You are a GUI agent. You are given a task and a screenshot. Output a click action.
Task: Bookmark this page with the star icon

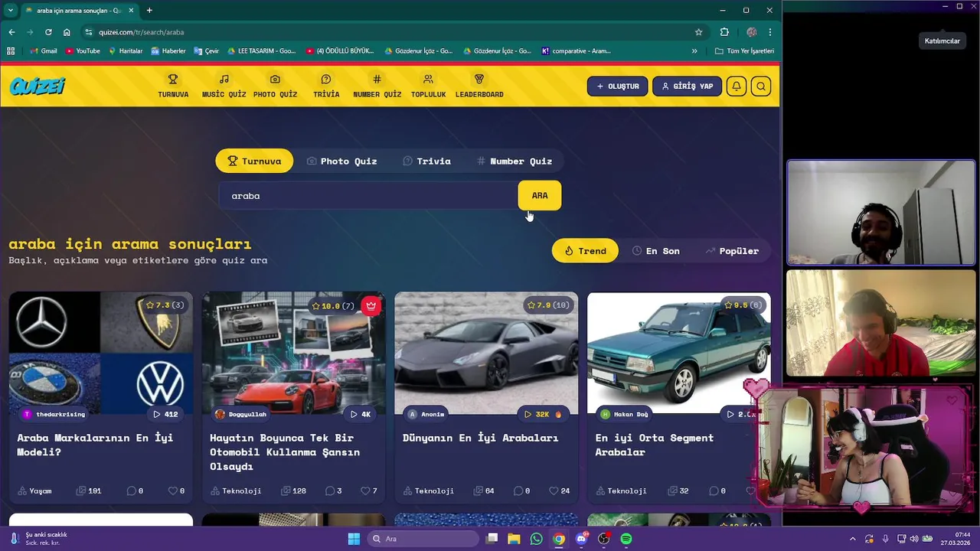(x=698, y=32)
